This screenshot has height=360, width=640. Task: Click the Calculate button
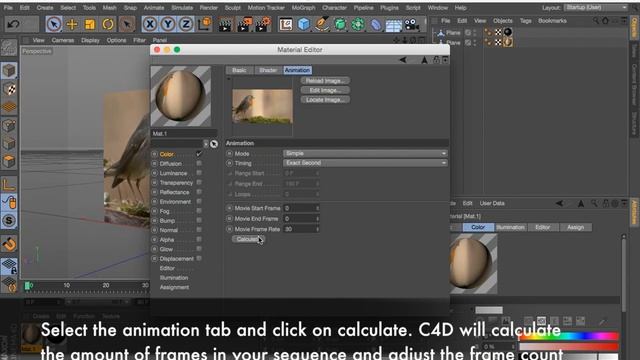pyautogui.click(x=248, y=239)
